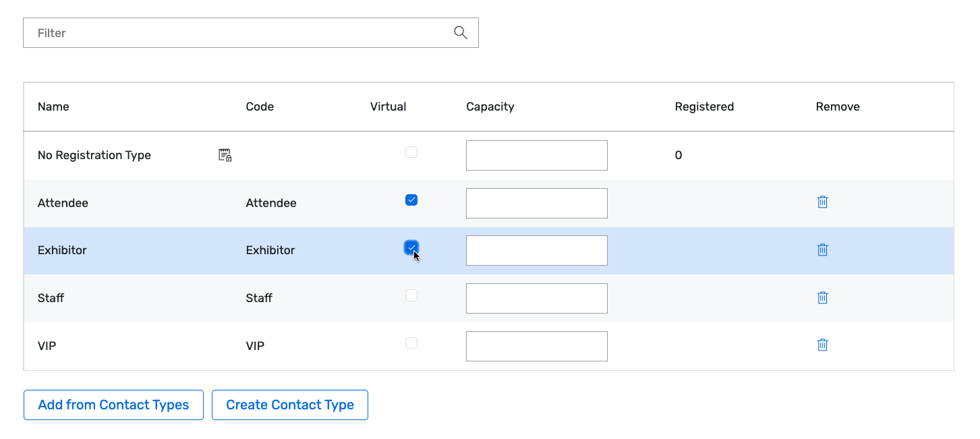Click Add from Contact Types button
The image size is (980, 439).
pyautogui.click(x=113, y=405)
